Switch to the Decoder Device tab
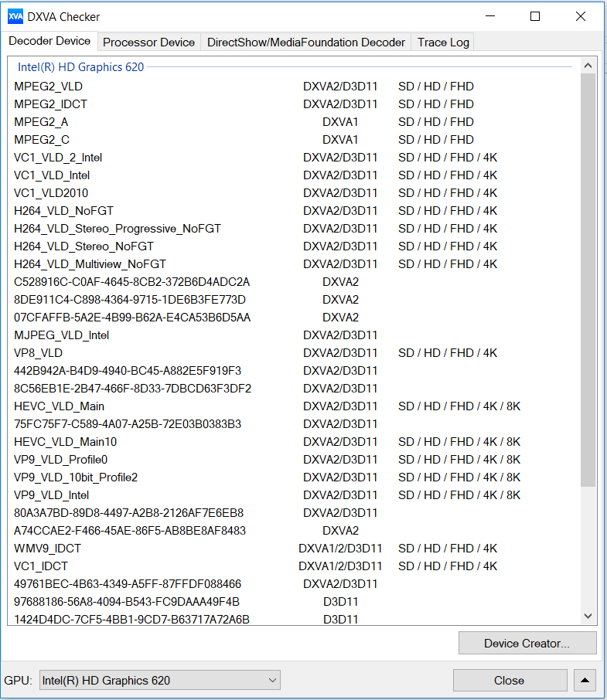 coord(49,41)
